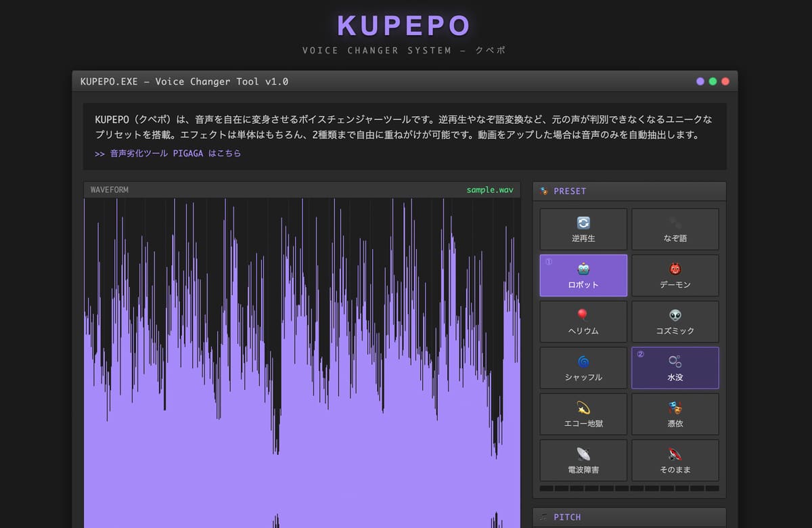
Task: Click the PRESET panel header
Action: [x=629, y=191]
